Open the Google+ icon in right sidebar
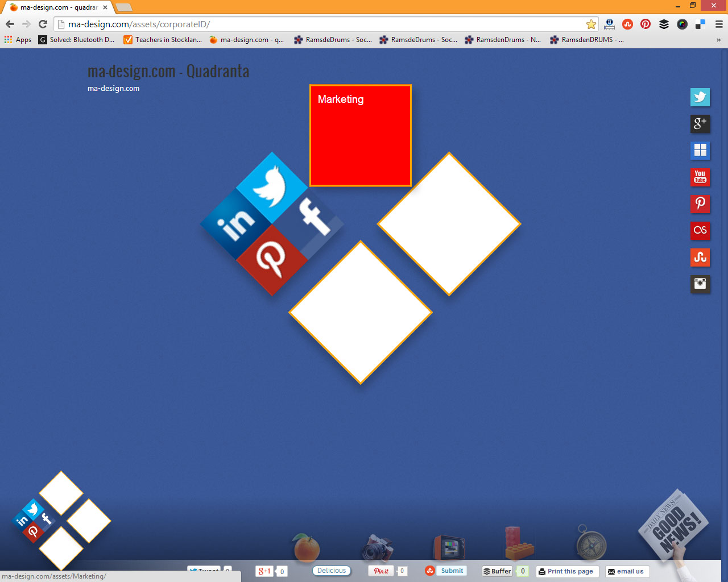Image resolution: width=728 pixels, height=582 pixels. 700,123
